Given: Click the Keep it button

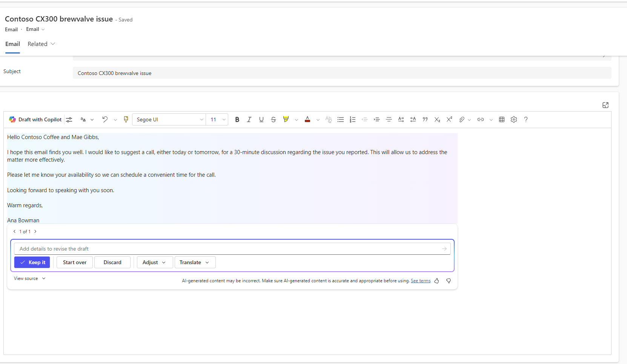Looking at the screenshot, I should [32, 262].
